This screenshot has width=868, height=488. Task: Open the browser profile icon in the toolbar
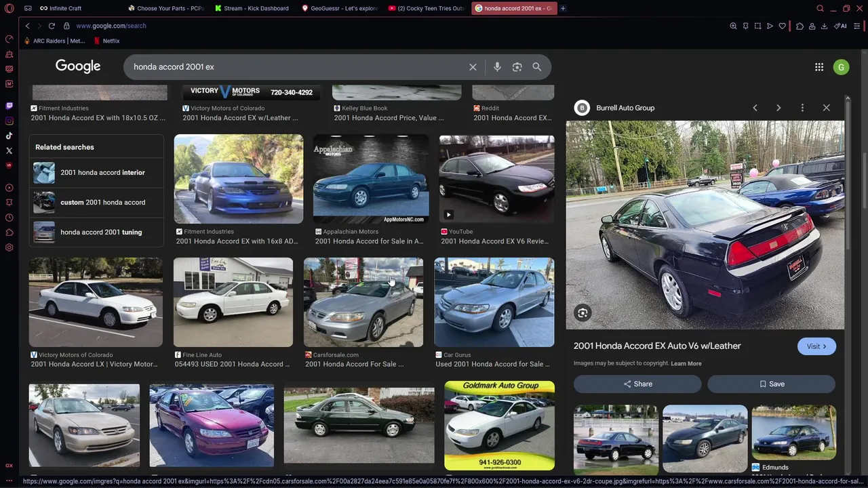[812, 26]
